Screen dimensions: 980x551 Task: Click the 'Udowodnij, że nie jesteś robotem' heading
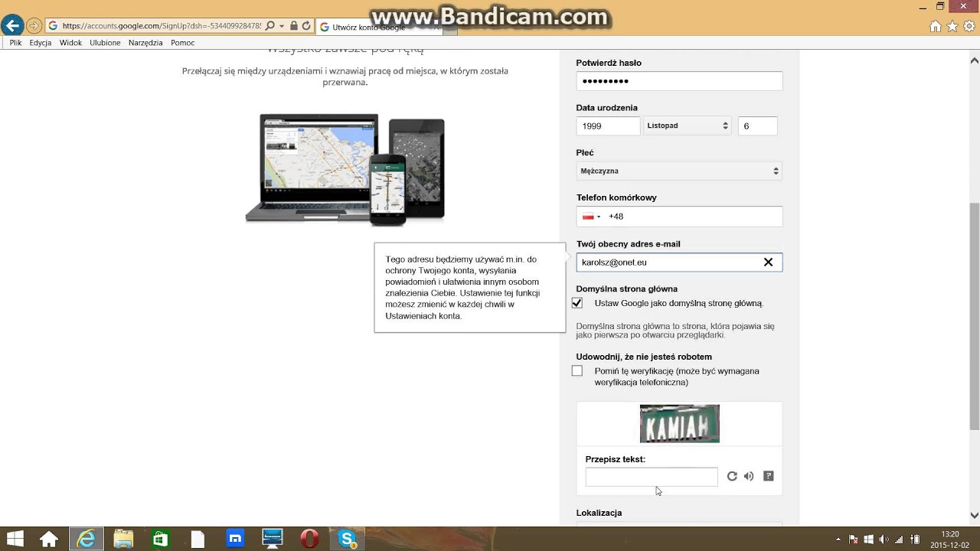tap(644, 357)
